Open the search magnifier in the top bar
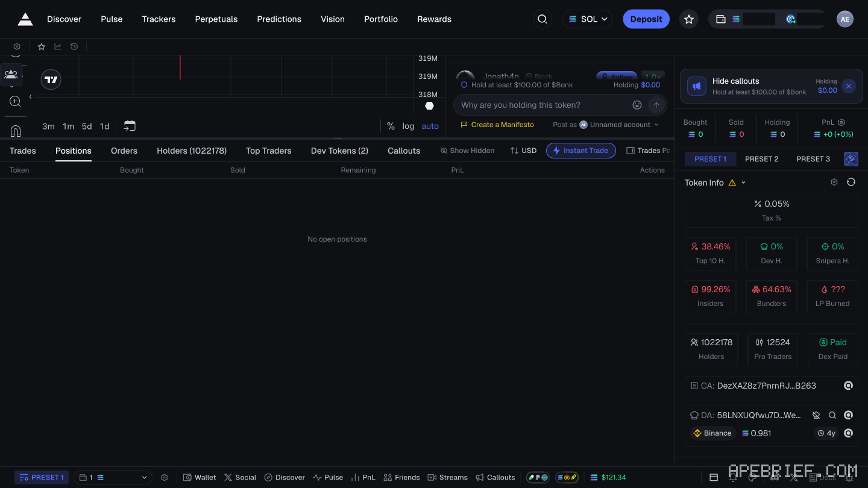The width and height of the screenshot is (868, 488). (x=542, y=19)
